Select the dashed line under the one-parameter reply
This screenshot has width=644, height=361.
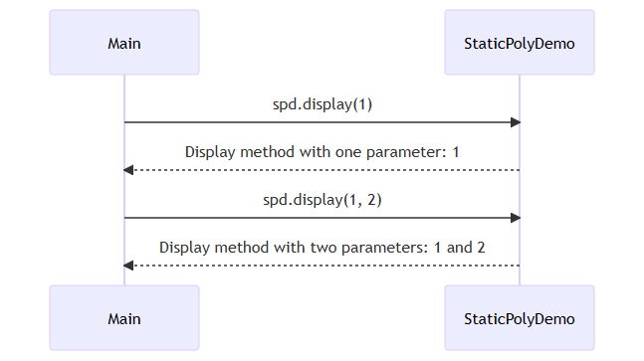326,170
